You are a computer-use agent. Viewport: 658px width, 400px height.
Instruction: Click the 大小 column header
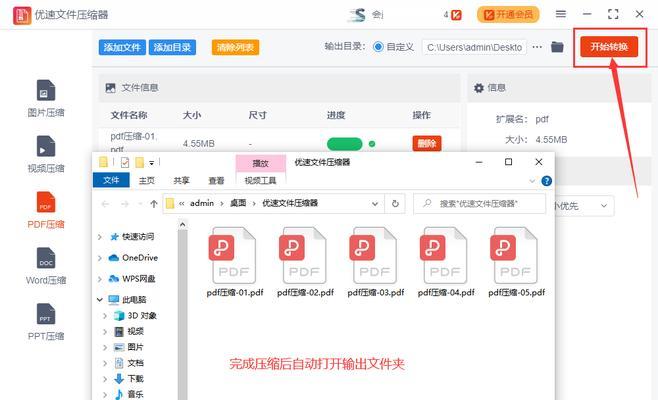tap(192, 115)
